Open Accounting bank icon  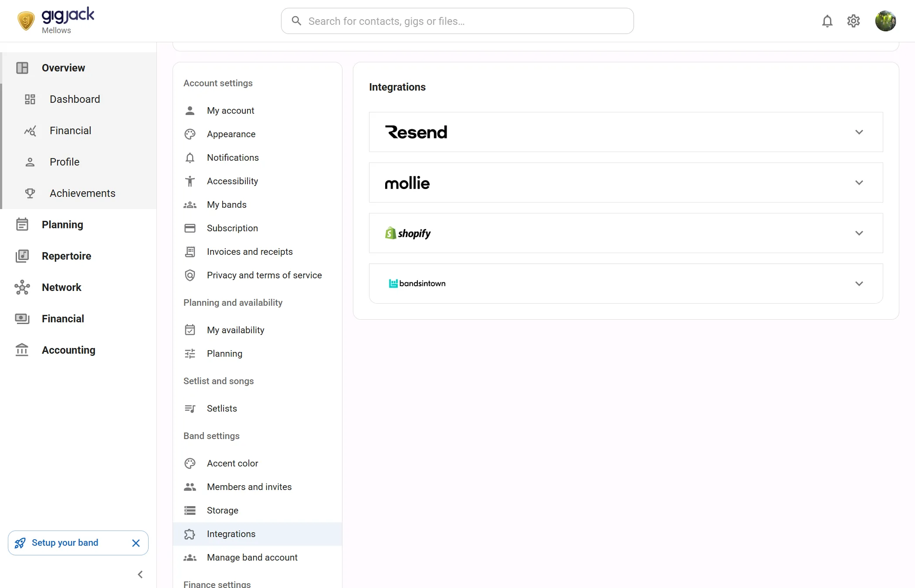pos(22,350)
